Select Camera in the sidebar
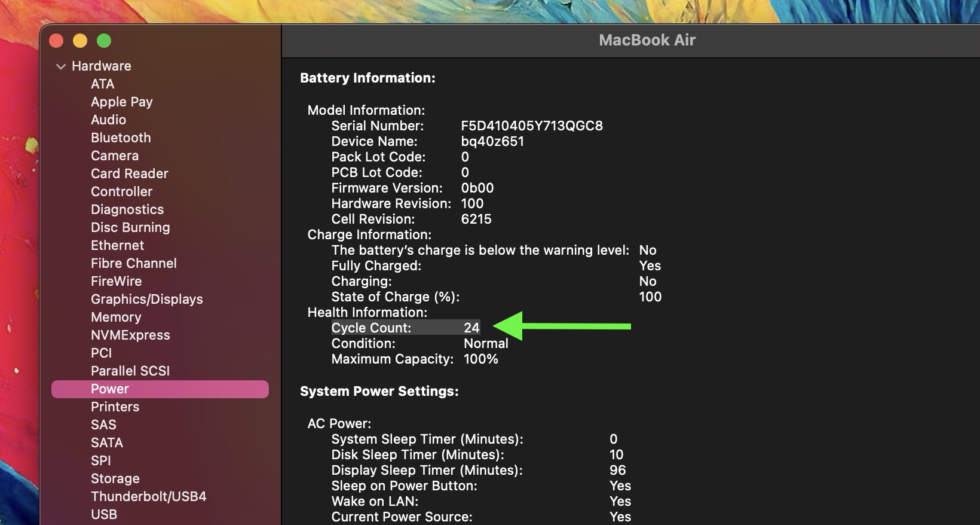 pyautogui.click(x=115, y=155)
